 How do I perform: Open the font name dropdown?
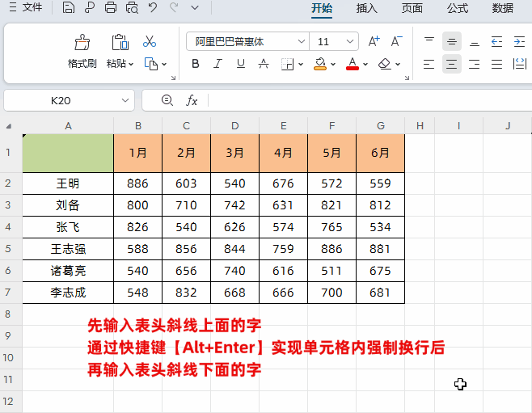[302, 41]
